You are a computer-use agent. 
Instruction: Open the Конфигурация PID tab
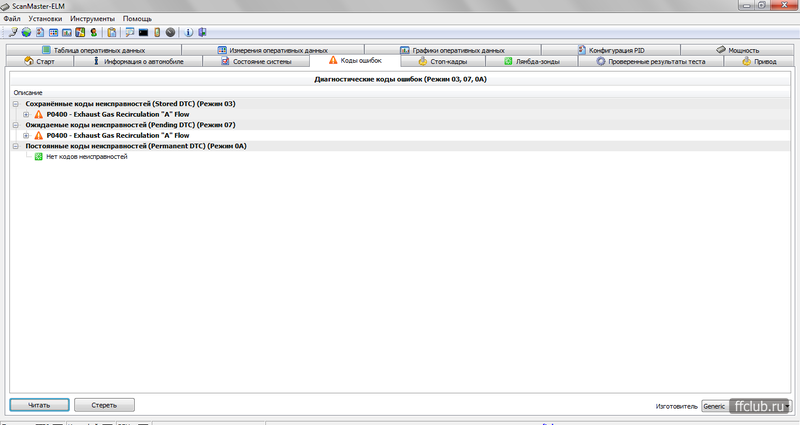point(611,50)
